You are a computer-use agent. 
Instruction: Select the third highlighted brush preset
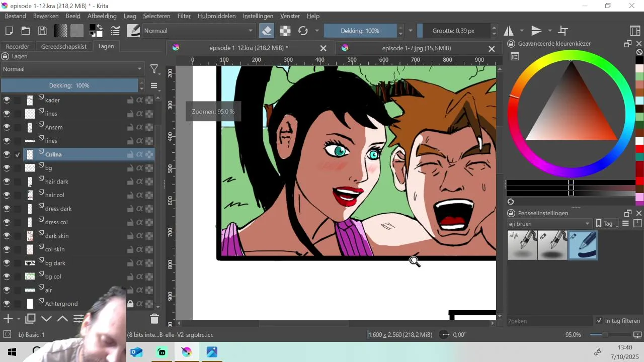click(583, 245)
